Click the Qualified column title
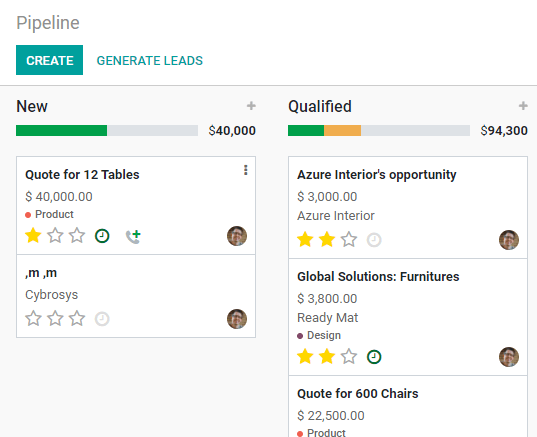537x437 pixels. [x=320, y=106]
